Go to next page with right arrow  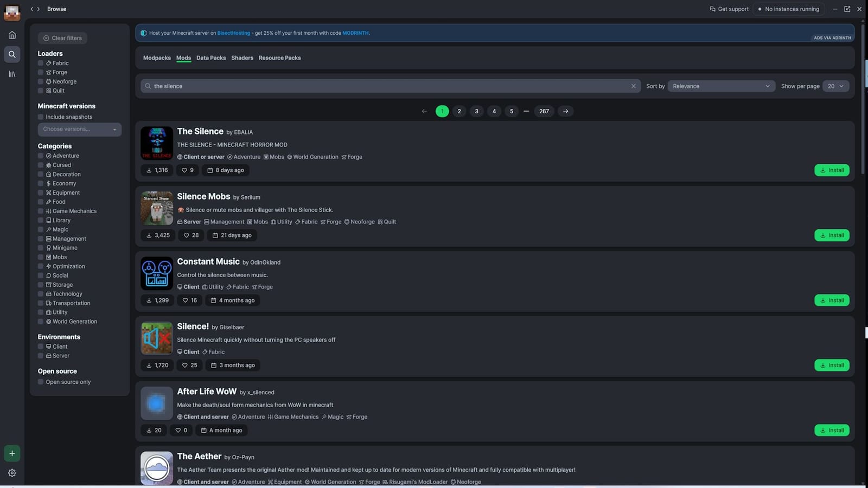(x=565, y=111)
